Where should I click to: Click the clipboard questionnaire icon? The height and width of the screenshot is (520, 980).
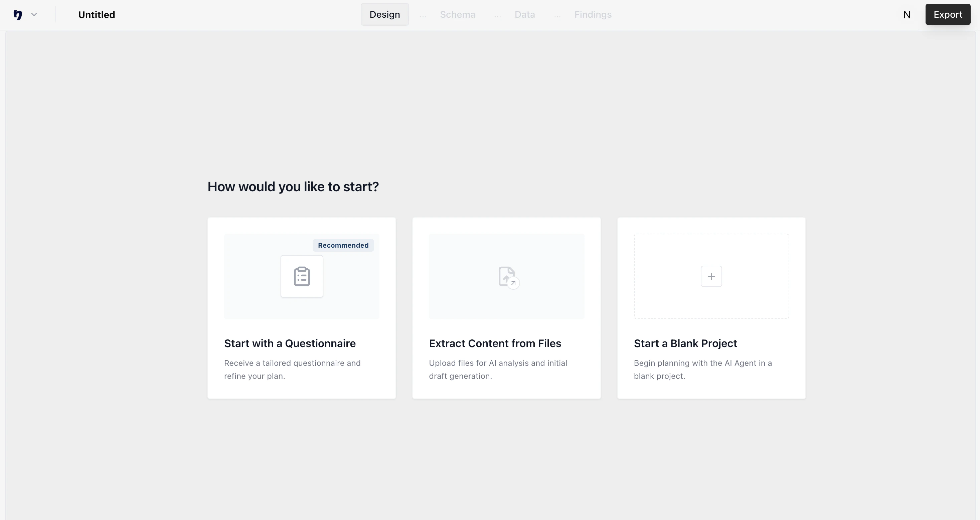[x=302, y=276]
